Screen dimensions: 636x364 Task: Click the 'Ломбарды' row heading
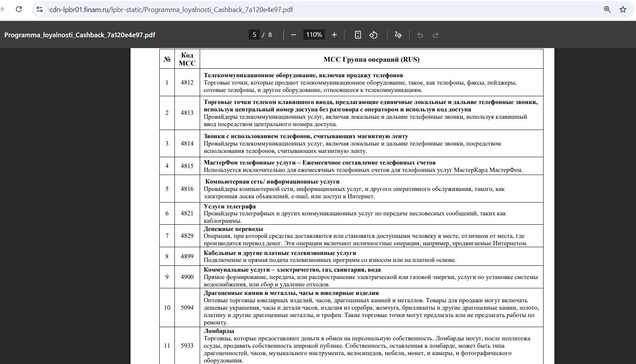(219, 331)
